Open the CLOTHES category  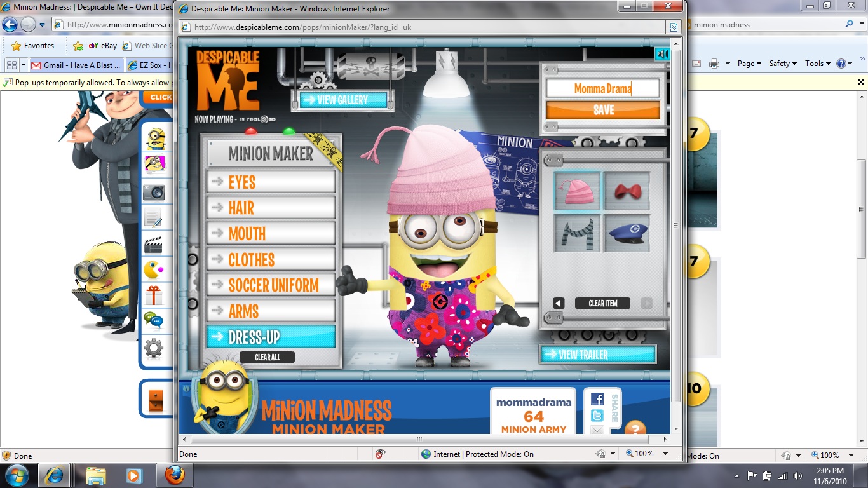(271, 259)
